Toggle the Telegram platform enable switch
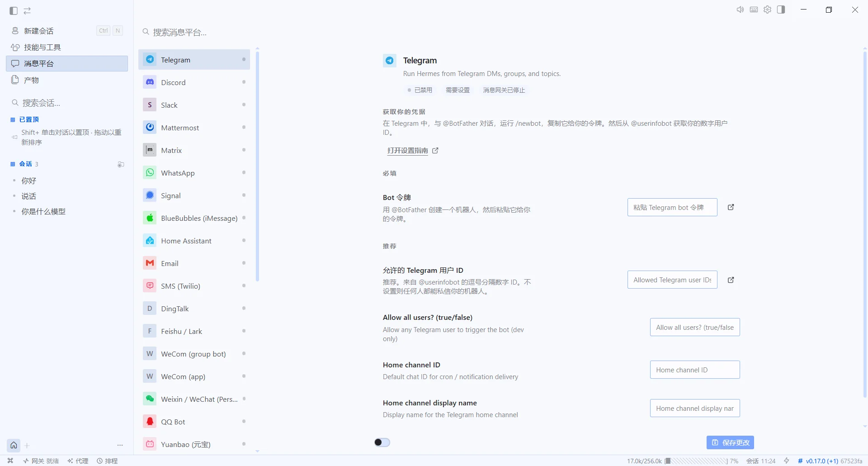The width and height of the screenshot is (868, 466). pos(382,442)
